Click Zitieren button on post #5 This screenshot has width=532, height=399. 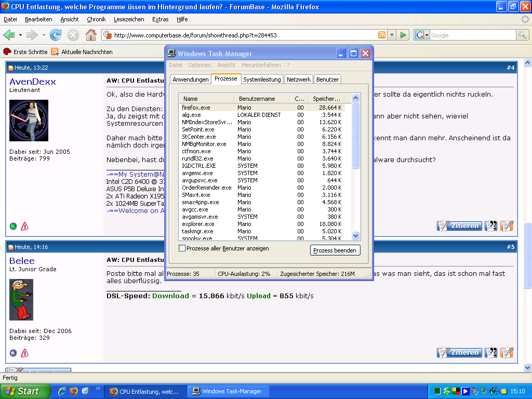pos(459,353)
